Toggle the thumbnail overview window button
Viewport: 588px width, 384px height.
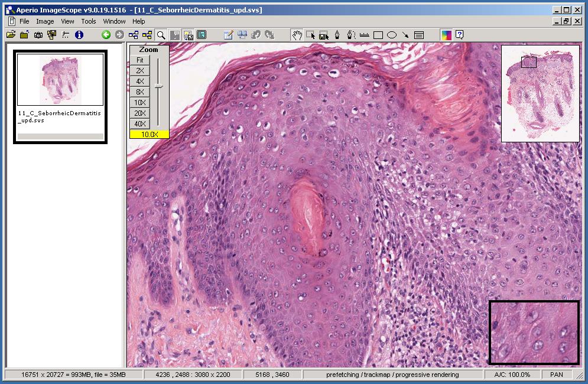(x=189, y=35)
